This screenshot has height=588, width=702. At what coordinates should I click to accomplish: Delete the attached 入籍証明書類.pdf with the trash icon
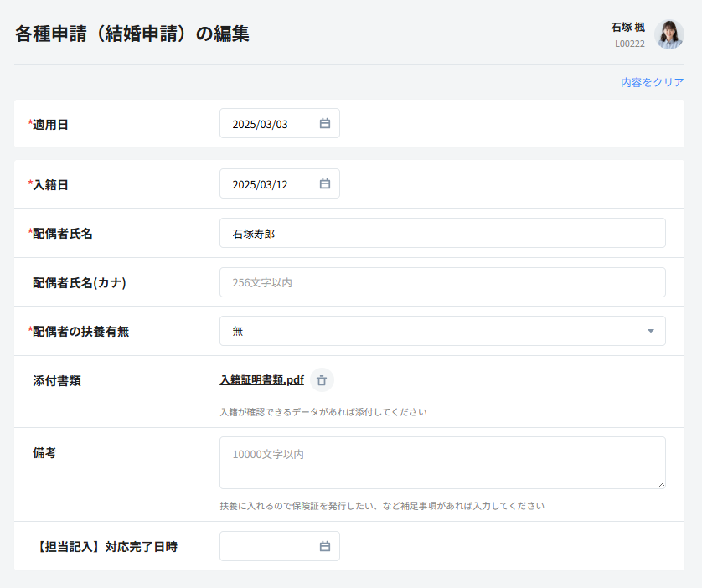[x=322, y=380]
